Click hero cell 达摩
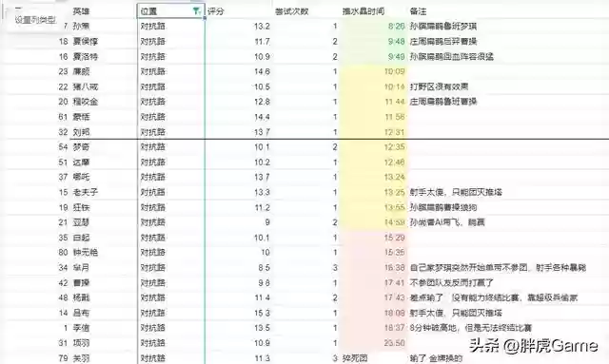 point(81,163)
